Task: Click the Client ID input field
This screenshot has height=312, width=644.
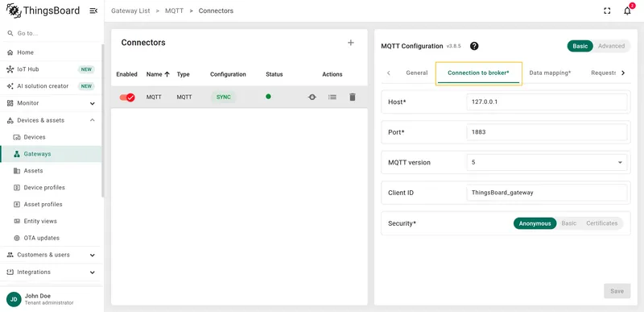Action: (547, 193)
